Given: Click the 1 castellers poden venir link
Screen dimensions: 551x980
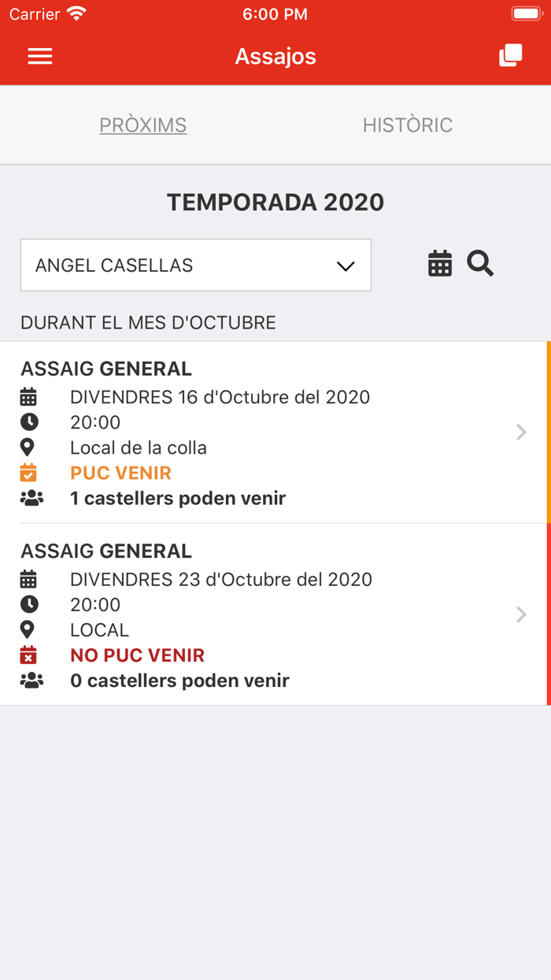Looking at the screenshot, I should coord(179,497).
